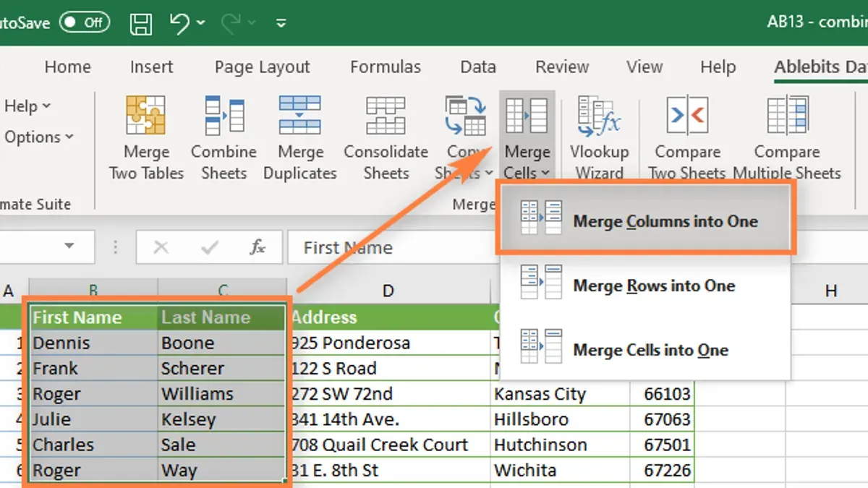868x488 pixels.
Task: Select column D header
Action: (x=388, y=291)
